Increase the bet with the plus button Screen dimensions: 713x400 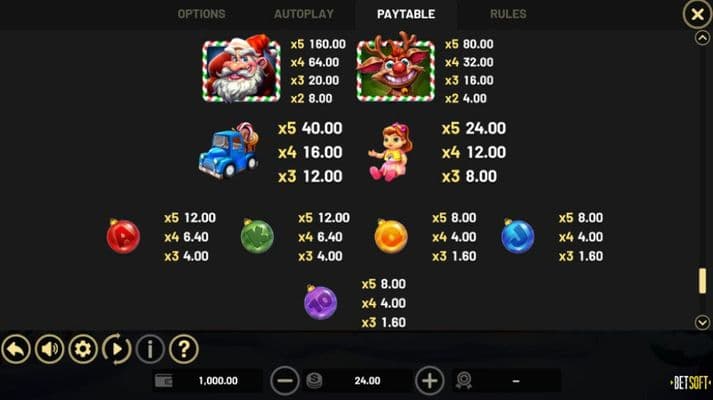point(430,380)
